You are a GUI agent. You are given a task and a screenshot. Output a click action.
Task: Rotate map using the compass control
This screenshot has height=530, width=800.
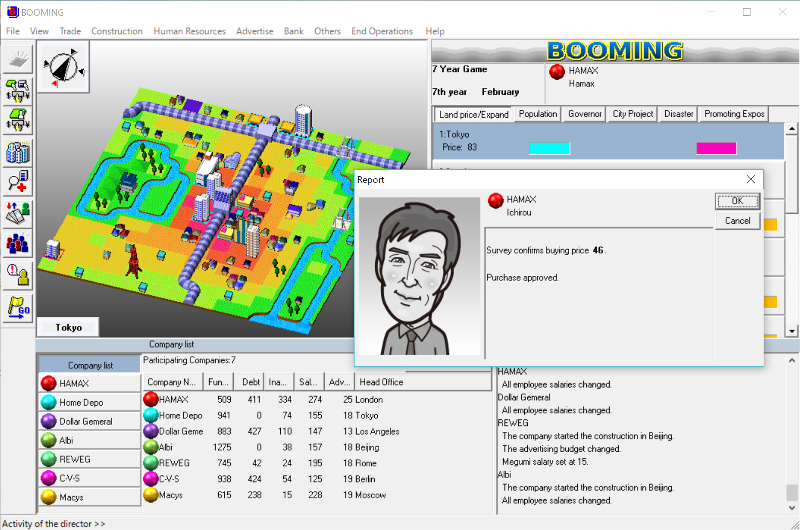pyautogui.click(x=63, y=67)
